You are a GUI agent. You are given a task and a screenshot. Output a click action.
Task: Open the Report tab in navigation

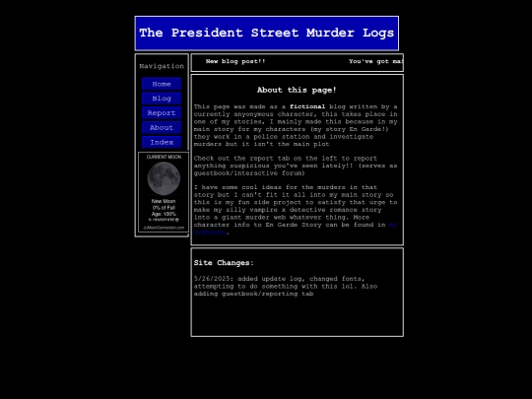click(162, 113)
